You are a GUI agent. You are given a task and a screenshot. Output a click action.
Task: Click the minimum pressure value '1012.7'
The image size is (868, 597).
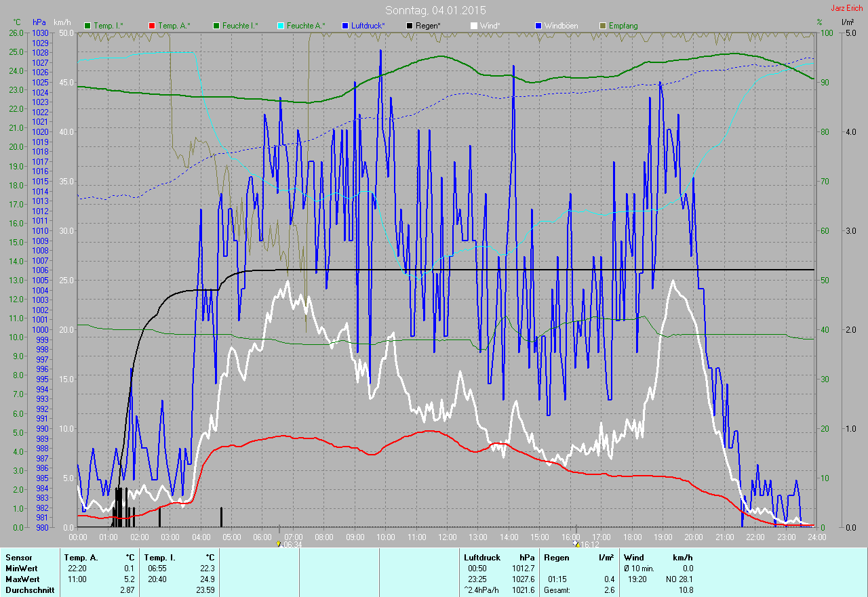tap(522, 569)
